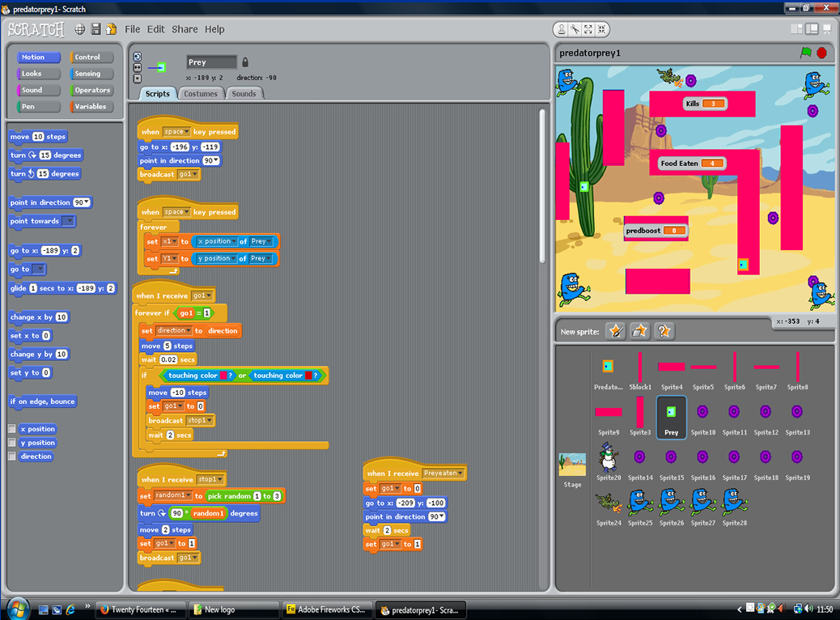The height and width of the screenshot is (620, 840).
Task: Click the globe language icon
Action: point(80,29)
